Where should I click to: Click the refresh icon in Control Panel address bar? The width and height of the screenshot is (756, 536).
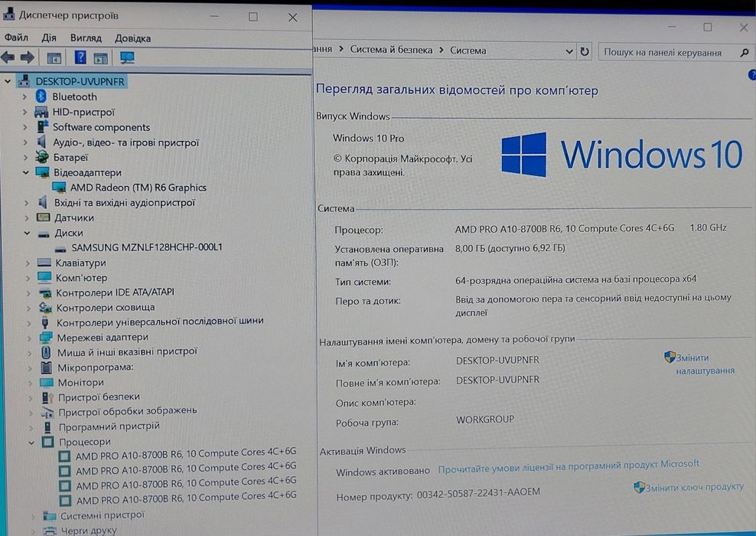point(585,51)
